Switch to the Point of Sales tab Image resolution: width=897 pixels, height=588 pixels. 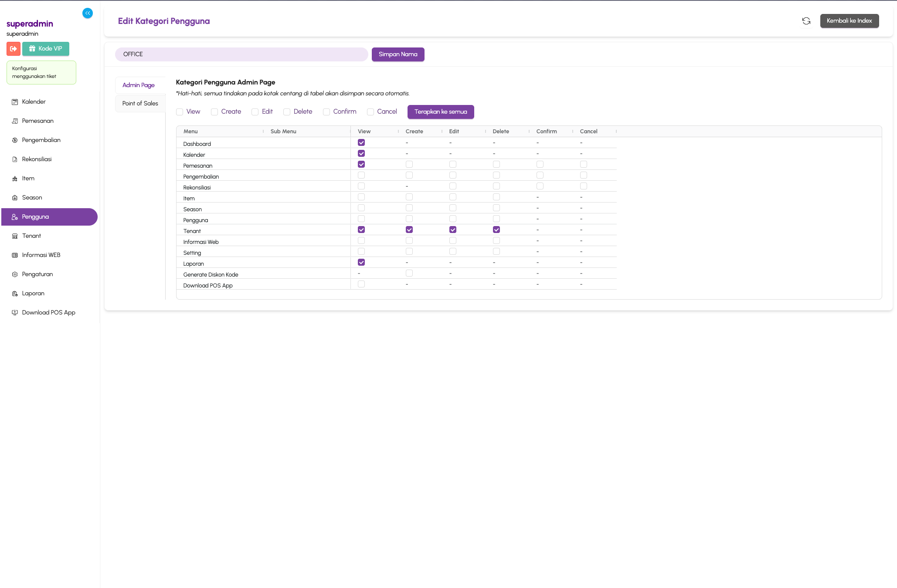(140, 103)
